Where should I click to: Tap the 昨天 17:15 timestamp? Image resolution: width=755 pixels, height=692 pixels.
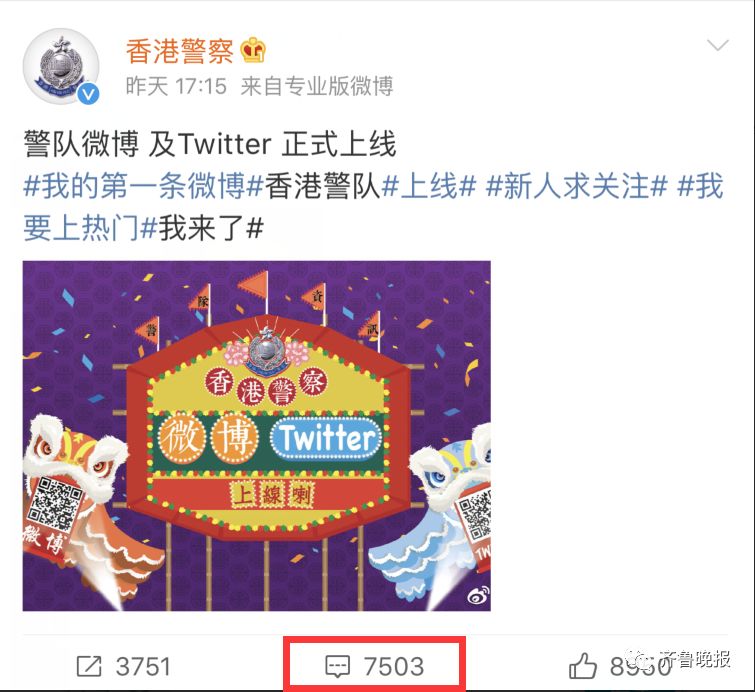[176, 87]
